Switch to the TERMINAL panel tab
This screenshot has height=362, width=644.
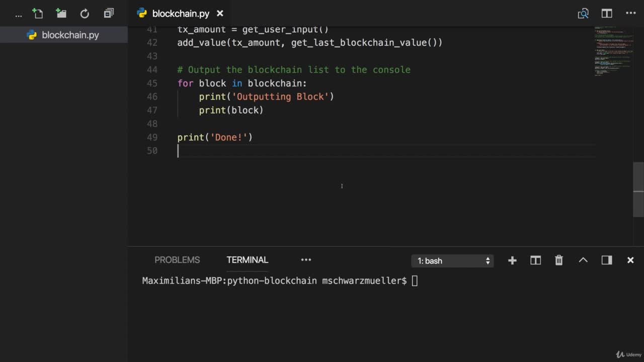click(x=247, y=260)
